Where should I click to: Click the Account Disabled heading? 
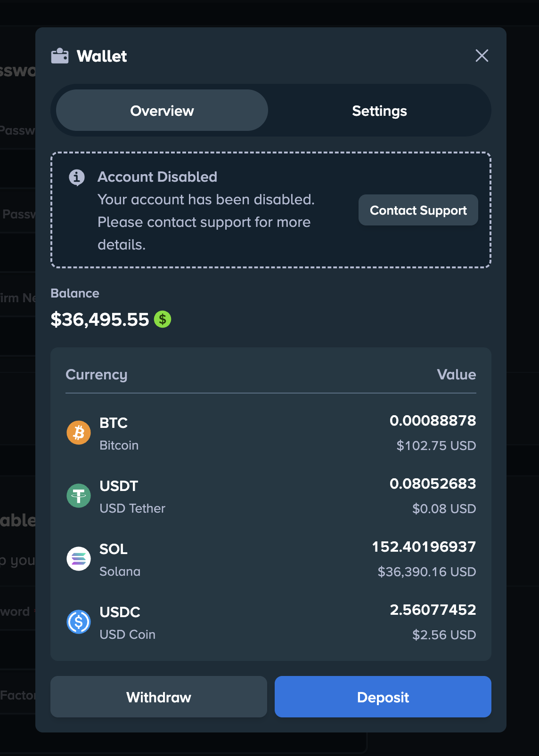157,177
